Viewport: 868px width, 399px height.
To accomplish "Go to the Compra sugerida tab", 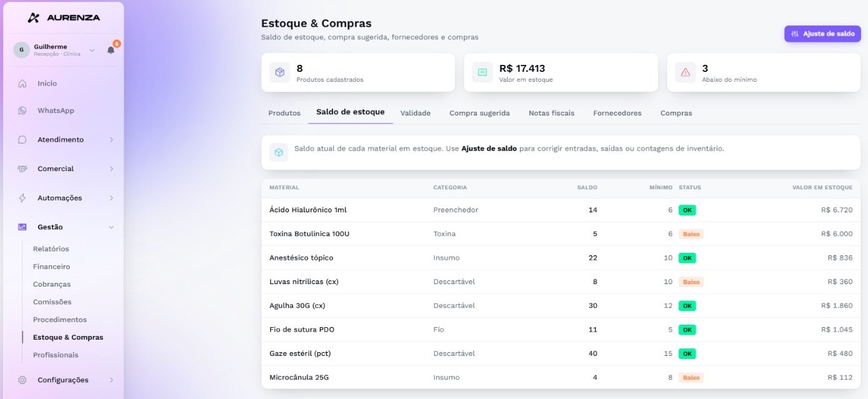I will (479, 113).
